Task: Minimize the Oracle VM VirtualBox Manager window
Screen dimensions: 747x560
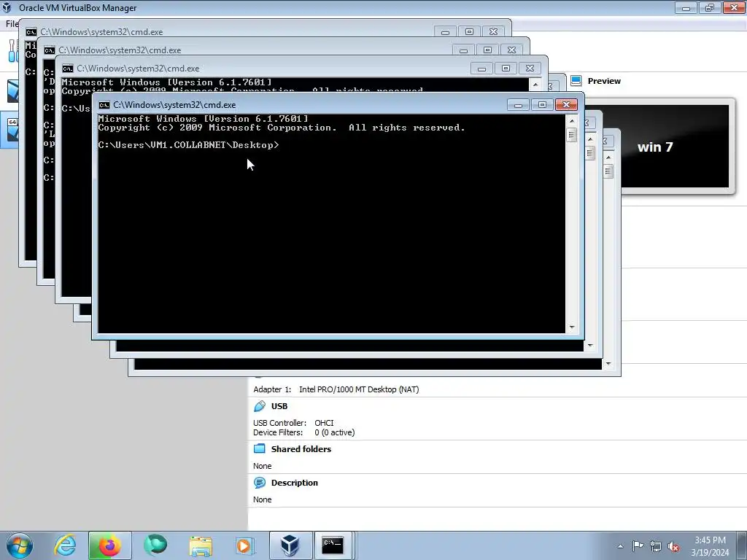Action: click(x=686, y=7)
